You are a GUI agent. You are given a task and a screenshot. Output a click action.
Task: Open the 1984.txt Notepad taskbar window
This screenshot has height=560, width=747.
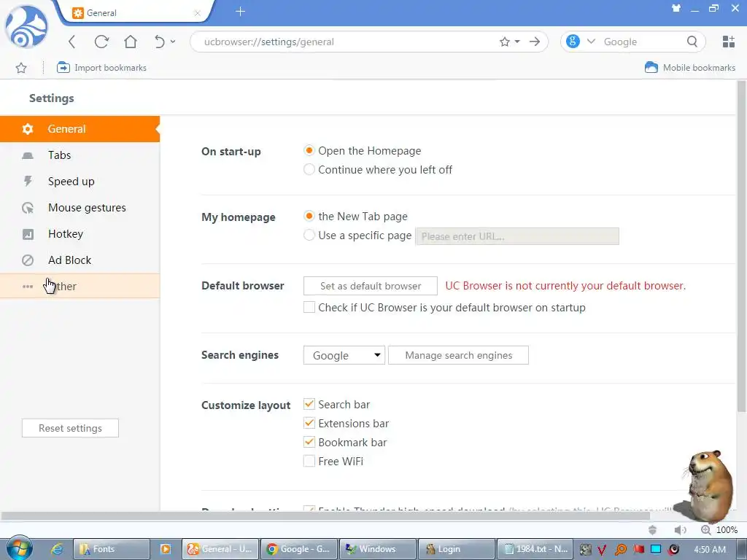[534, 549]
